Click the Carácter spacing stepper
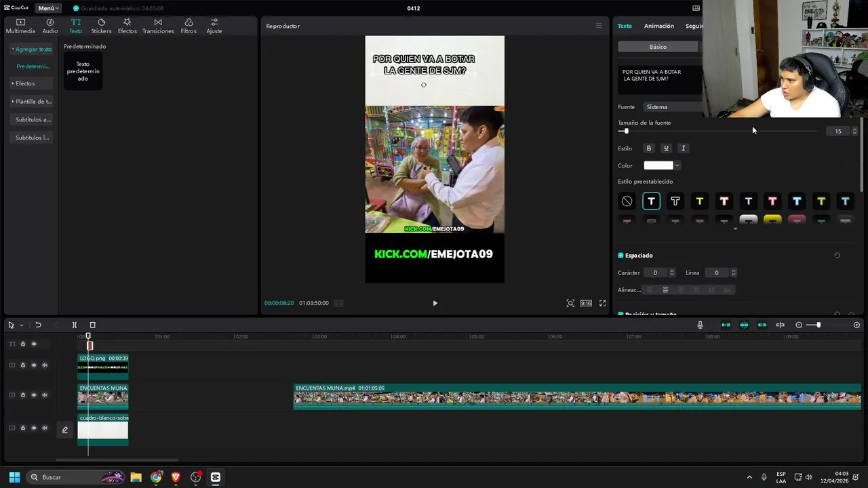This screenshot has height=488, width=868. coord(672,272)
